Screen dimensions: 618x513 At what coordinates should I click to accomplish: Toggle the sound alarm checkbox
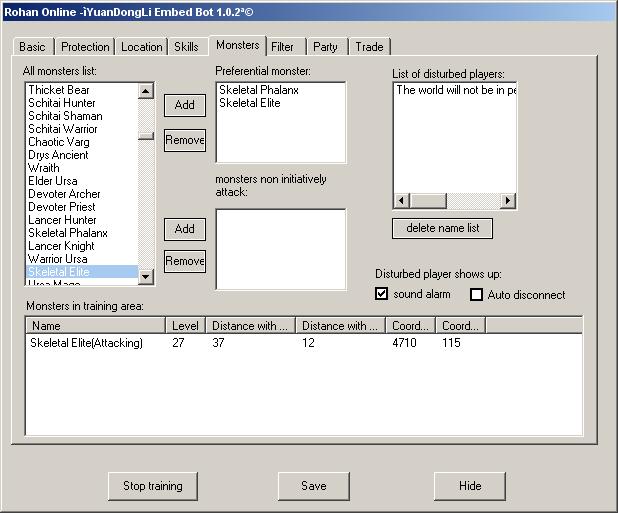click(381, 294)
